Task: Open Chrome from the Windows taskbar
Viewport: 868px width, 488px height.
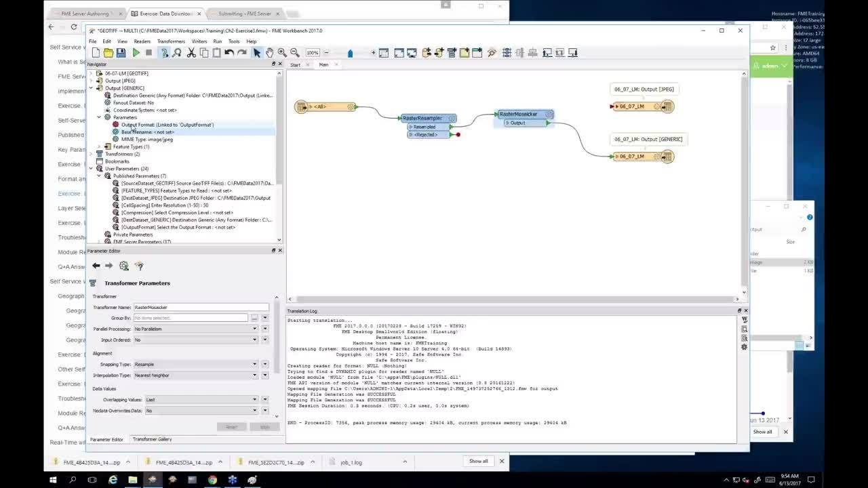Action: (x=212, y=480)
